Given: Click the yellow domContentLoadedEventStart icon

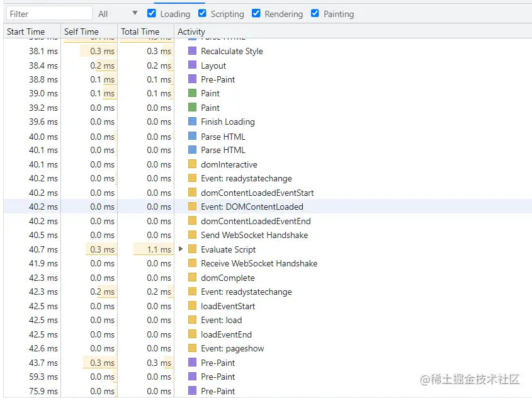Looking at the screenshot, I should click(x=193, y=193).
